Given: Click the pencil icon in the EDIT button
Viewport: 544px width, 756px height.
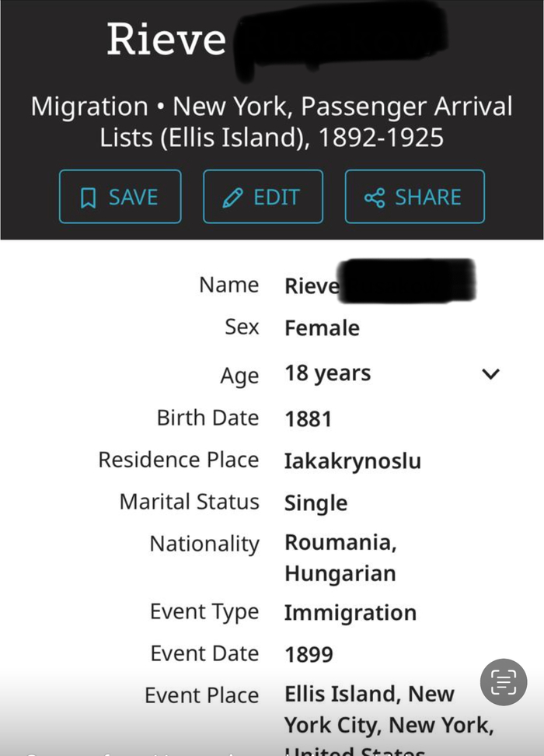Looking at the screenshot, I should pos(232,198).
